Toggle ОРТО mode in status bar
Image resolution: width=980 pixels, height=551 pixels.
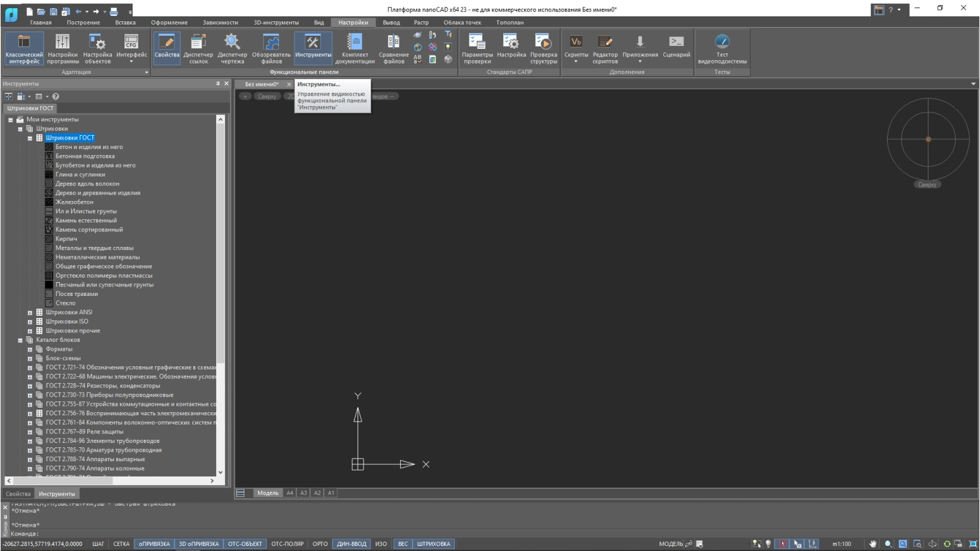320,544
